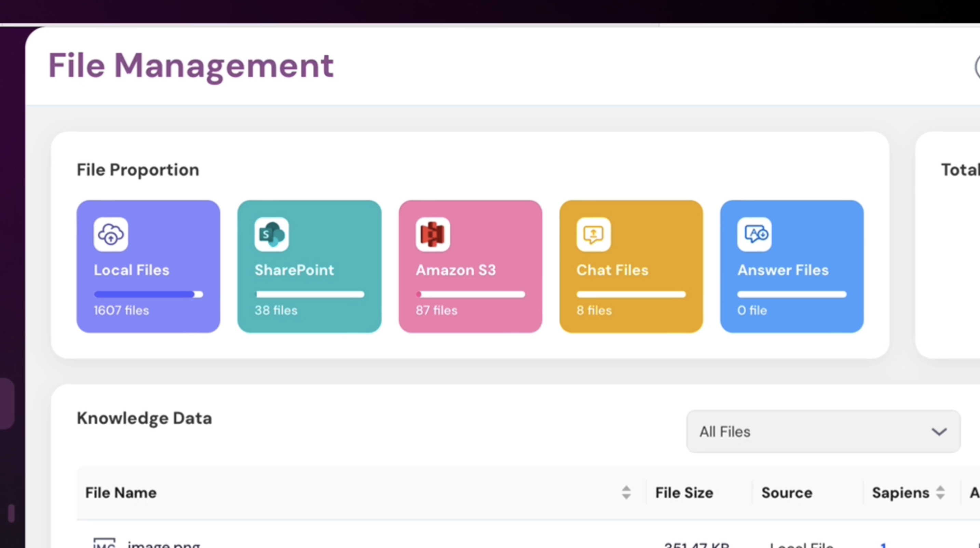The width and height of the screenshot is (980, 548).
Task: Select the Amazon S3 card title
Action: click(x=456, y=270)
